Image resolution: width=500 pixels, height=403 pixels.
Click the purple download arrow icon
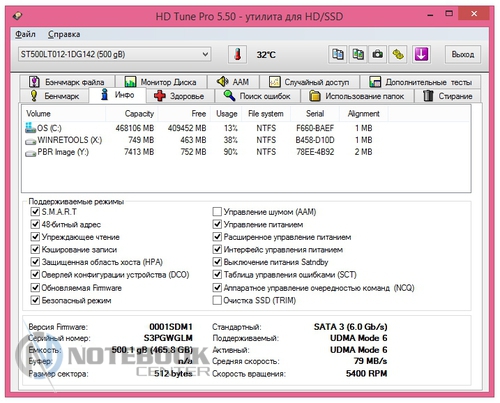(x=421, y=54)
